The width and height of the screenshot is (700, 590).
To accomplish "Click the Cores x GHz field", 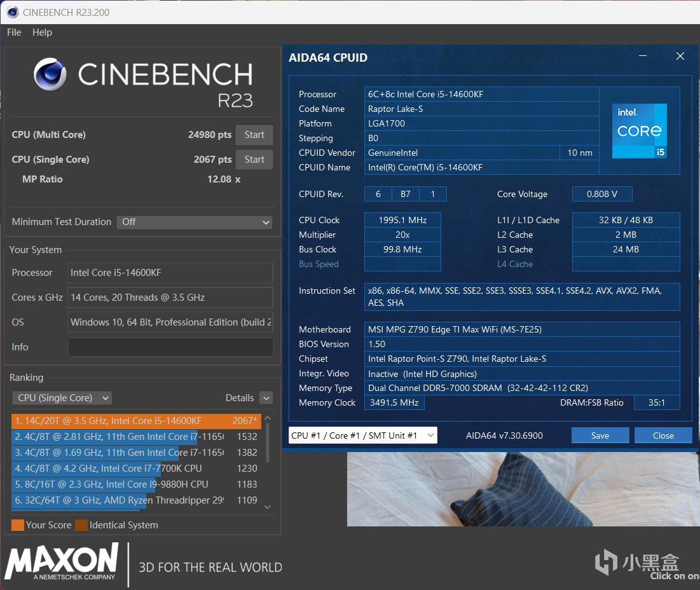I will tap(170, 298).
